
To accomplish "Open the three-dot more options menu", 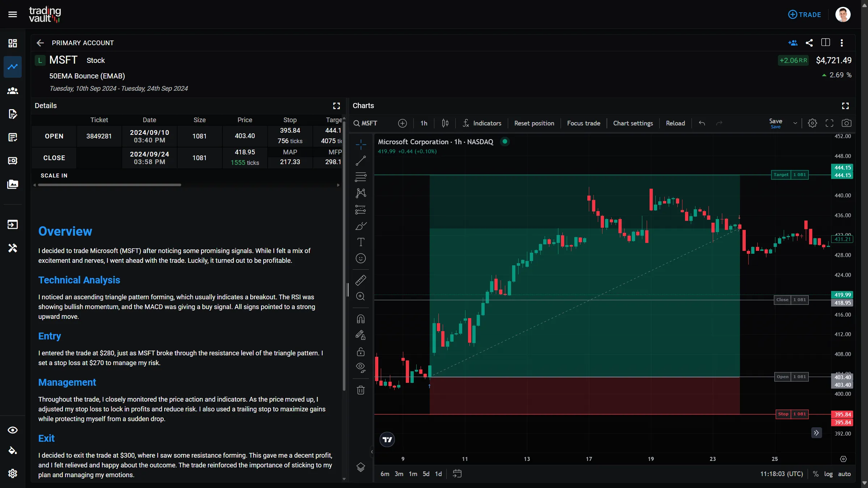I will point(842,43).
